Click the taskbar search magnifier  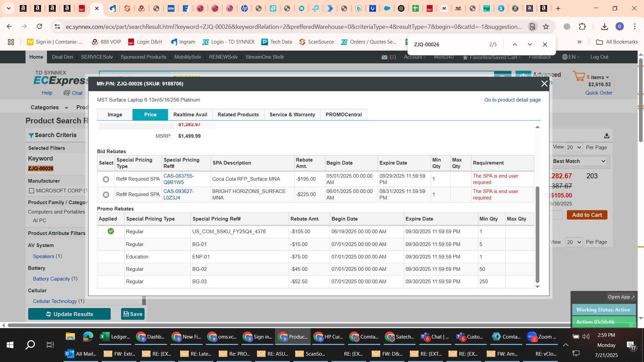tap(30, 345)
